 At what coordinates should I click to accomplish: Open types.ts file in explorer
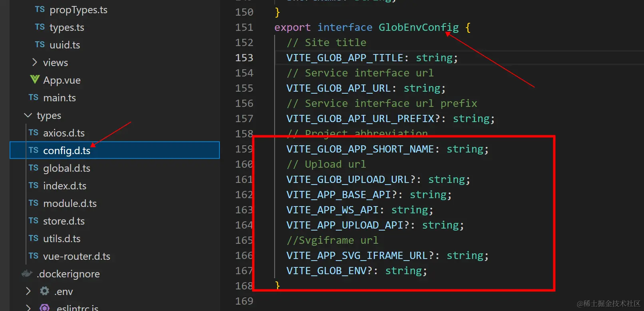tap(67, 28)
